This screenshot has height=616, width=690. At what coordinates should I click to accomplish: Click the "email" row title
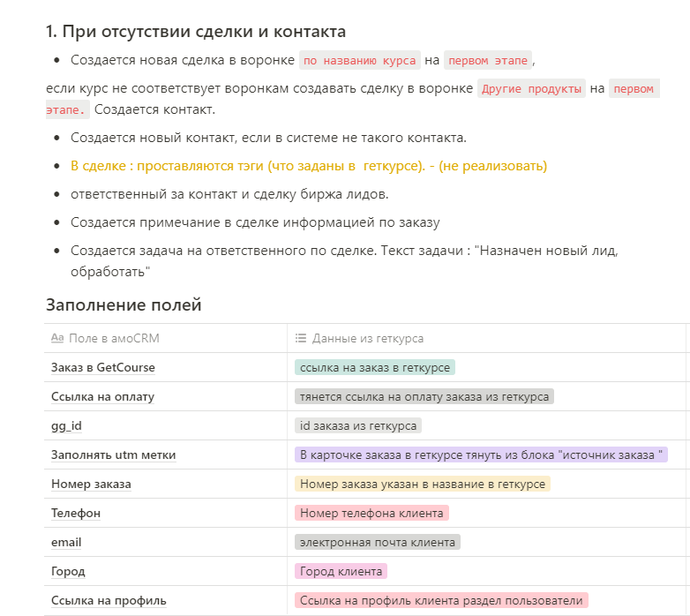pos(66,542)
